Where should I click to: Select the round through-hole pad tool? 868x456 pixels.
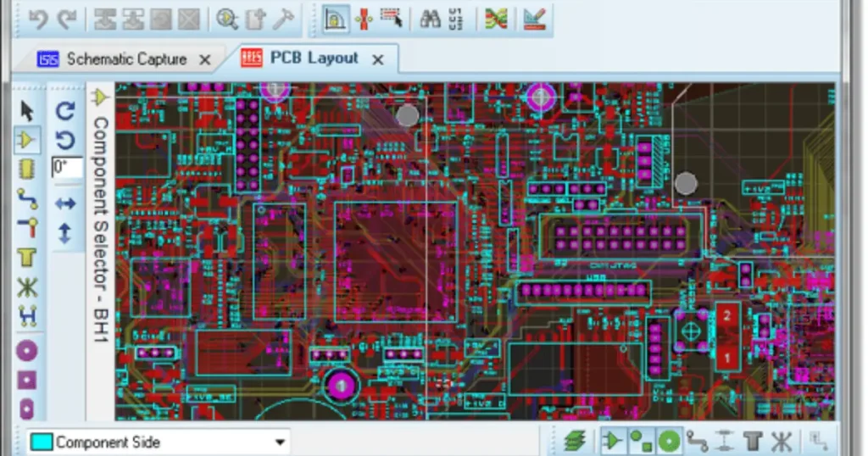(26, 351)
